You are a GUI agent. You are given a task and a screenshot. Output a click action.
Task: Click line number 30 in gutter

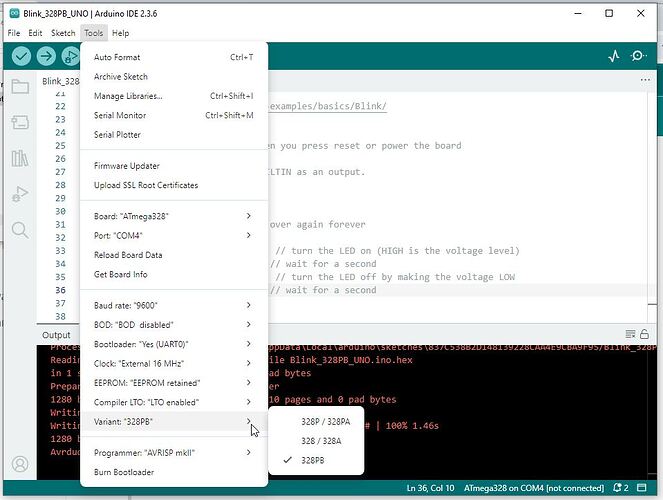coord(60,211)
